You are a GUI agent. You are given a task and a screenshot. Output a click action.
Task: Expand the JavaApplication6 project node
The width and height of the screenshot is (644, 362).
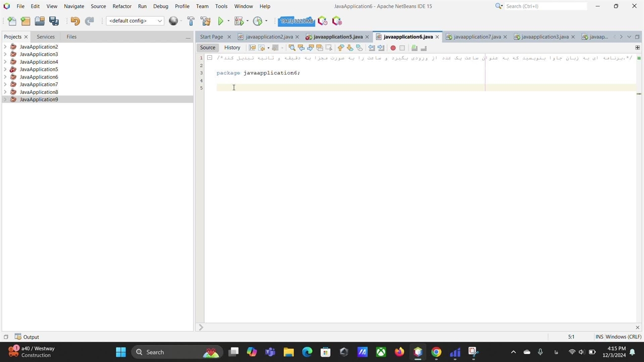tap(5, 77)
